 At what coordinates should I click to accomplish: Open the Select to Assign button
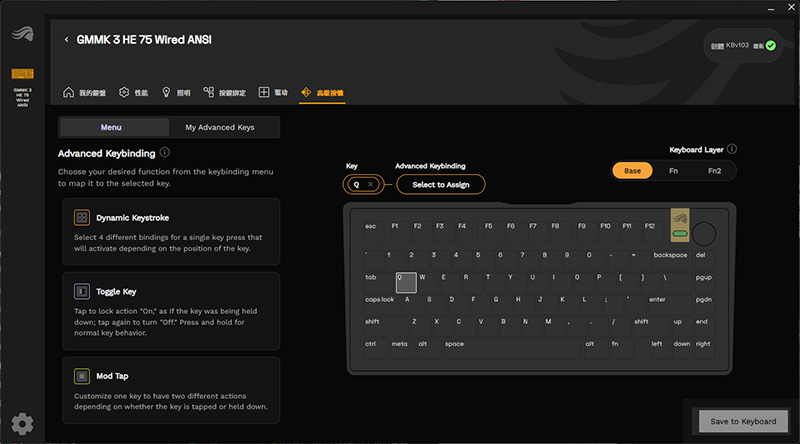point(441,185)
